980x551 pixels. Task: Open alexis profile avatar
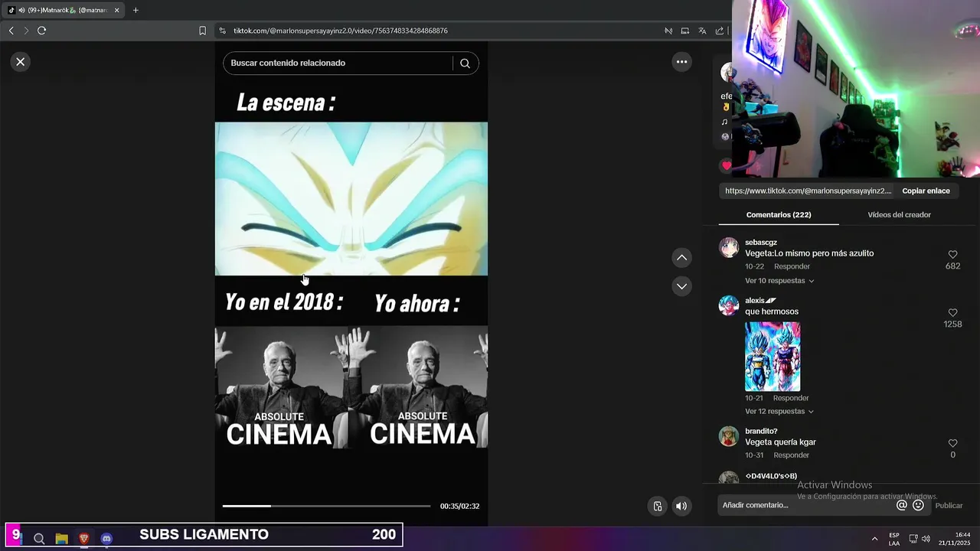point(729,305)
